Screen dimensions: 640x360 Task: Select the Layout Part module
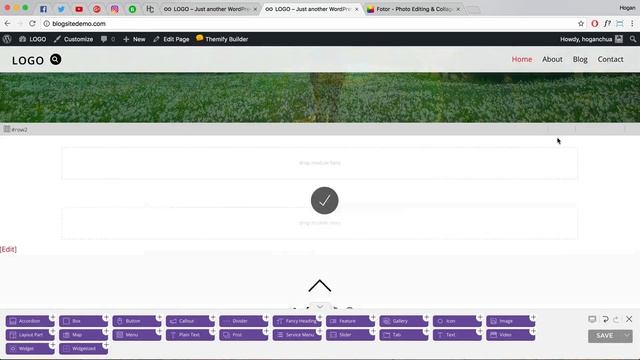click(29, 335)
